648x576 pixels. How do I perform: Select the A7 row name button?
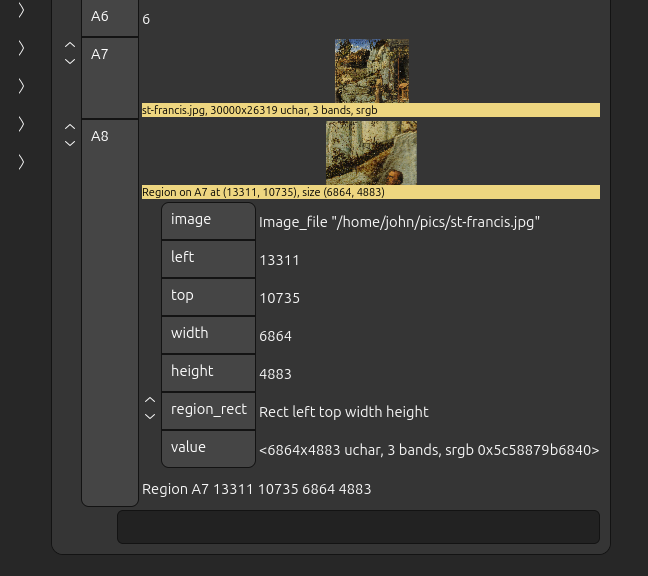[x=110, y=78]
